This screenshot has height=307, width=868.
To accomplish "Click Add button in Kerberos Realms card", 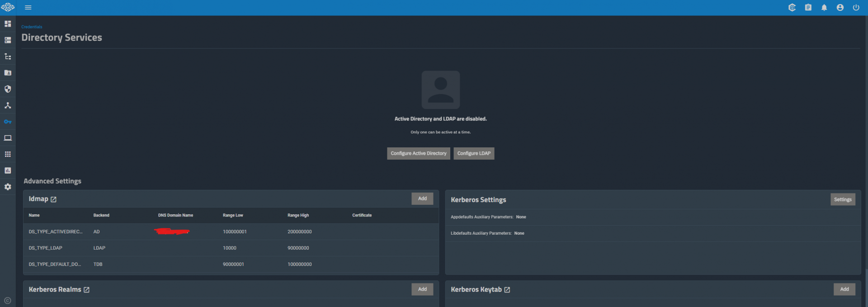I will [x=422, y=289].
